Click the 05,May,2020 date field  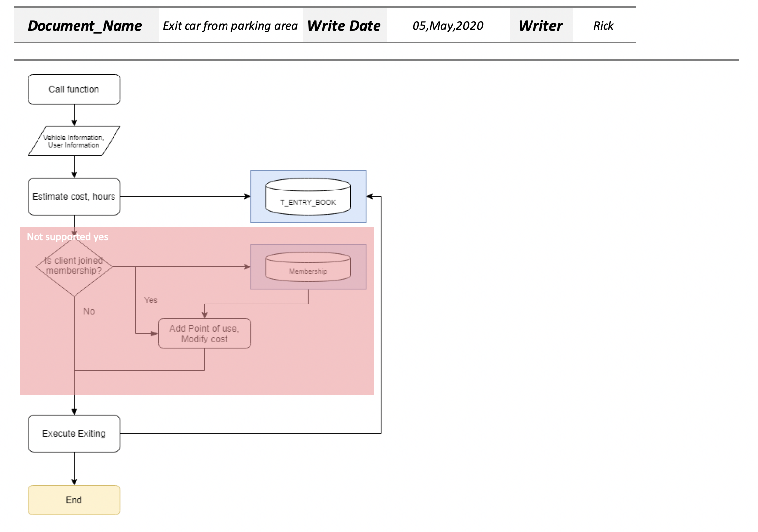pyautogui.click(x=448, y=26)
